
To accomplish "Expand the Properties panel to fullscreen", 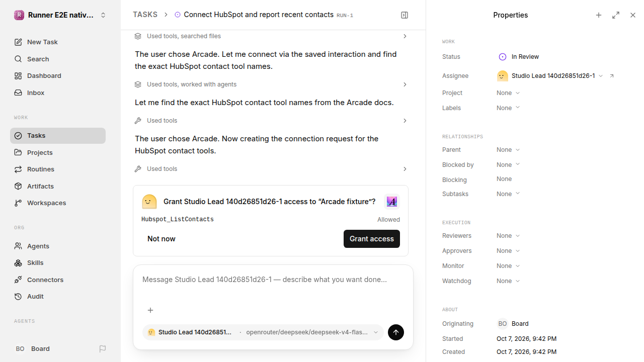I will coord(616,15).
